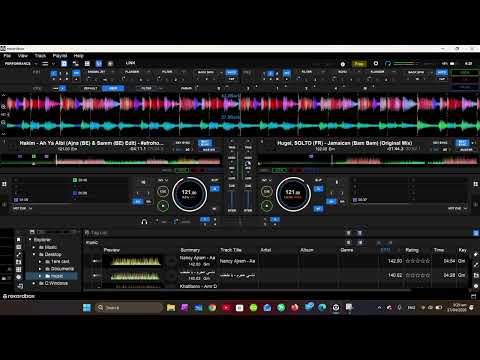
Task: Click the blue headphones icon in the top bar
Action: click(x=387, y=63)
